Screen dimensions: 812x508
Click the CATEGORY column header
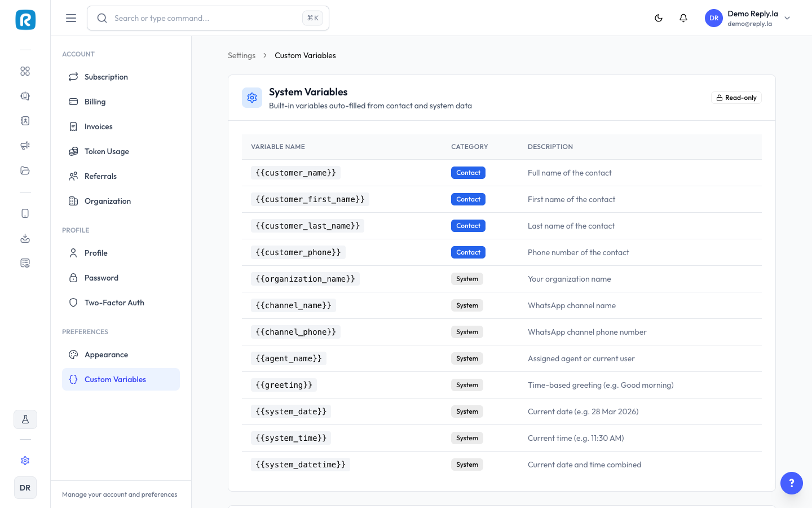click(x=470, y=147)
